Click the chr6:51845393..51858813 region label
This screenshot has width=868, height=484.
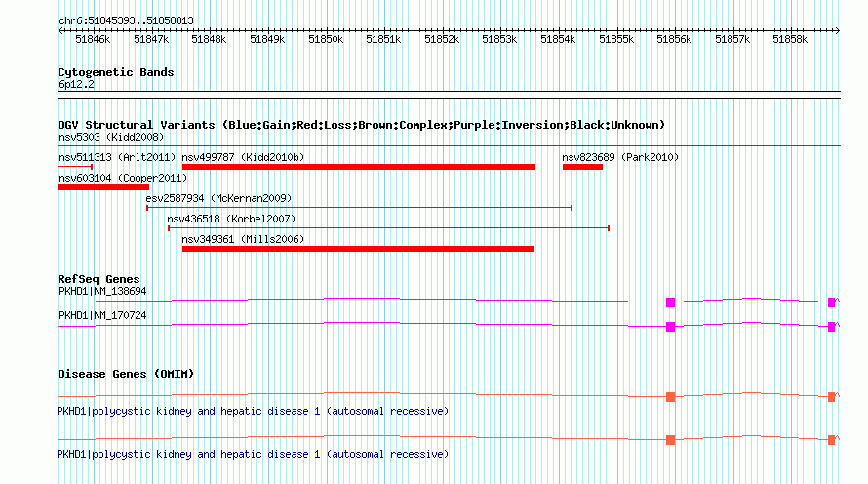126,21
